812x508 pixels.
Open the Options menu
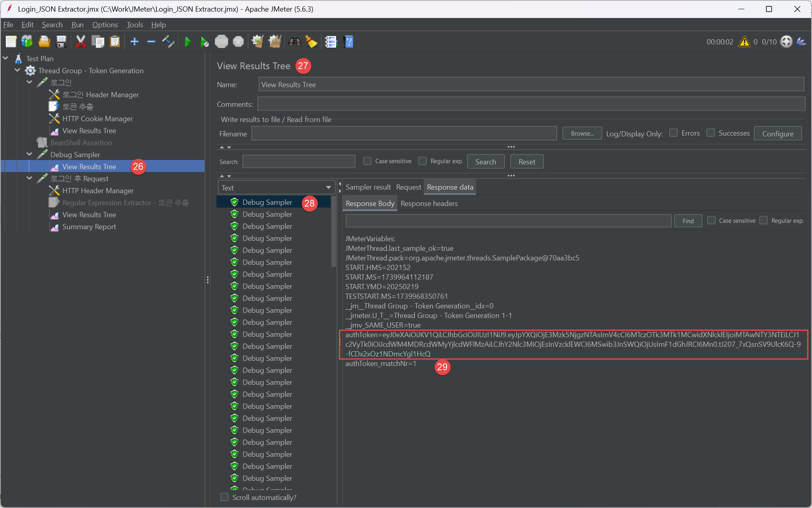(x=105, y=25)
